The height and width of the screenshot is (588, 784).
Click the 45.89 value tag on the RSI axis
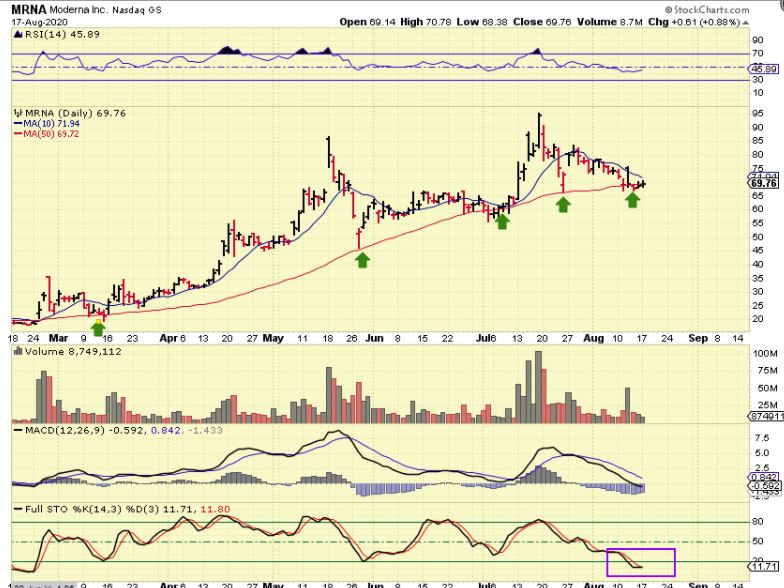point(764,69)
